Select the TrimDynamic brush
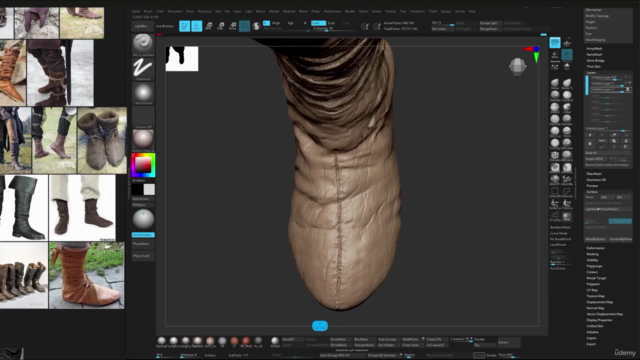The width and height of the screenshot is (640, 360). [x=555, y=143]
